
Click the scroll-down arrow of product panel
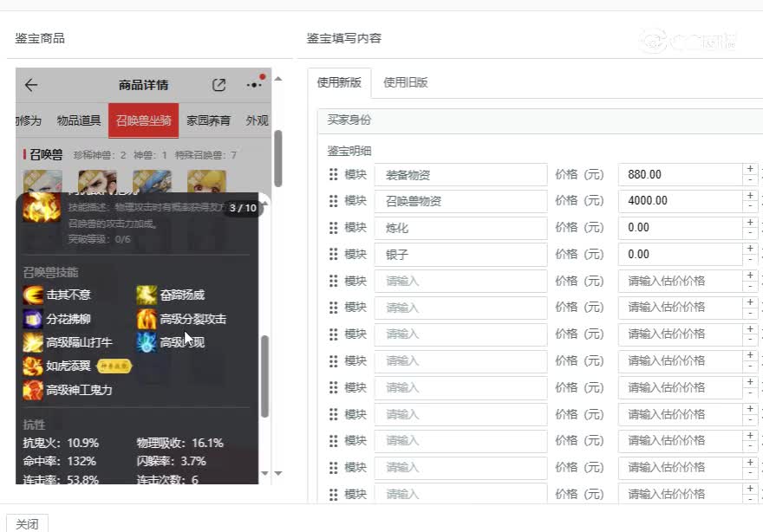pos(277,473)
